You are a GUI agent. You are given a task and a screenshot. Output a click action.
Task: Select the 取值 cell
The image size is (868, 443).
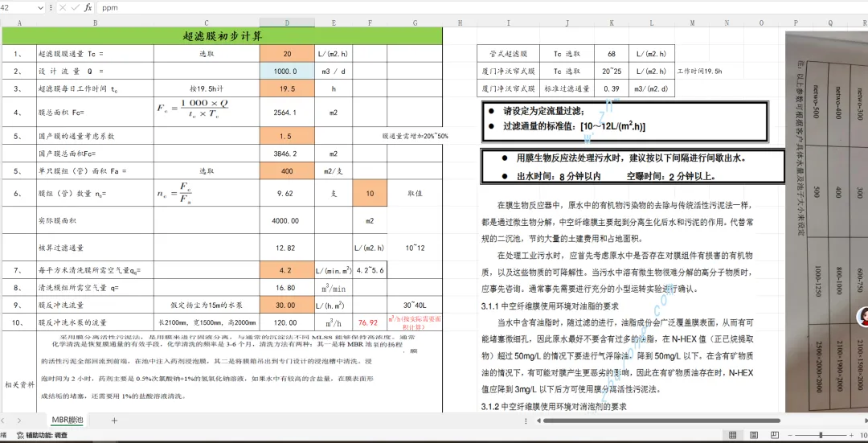[415, 194]
